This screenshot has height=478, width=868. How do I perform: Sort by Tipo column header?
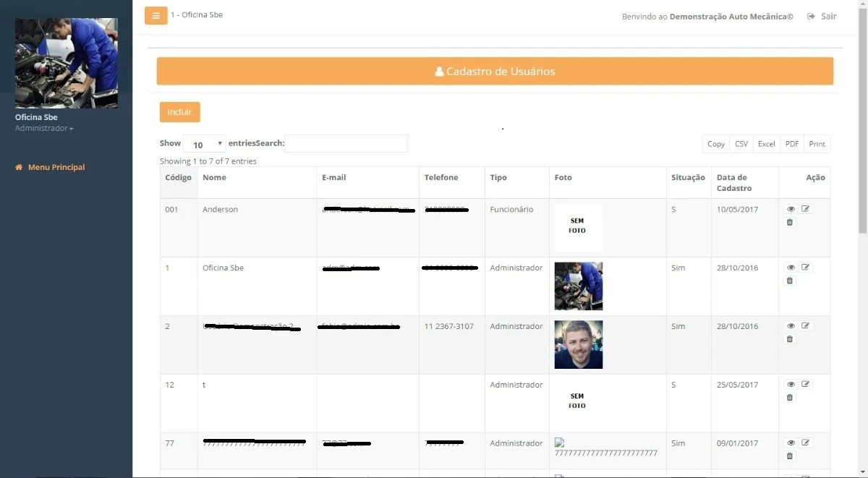tap(516, 182)
